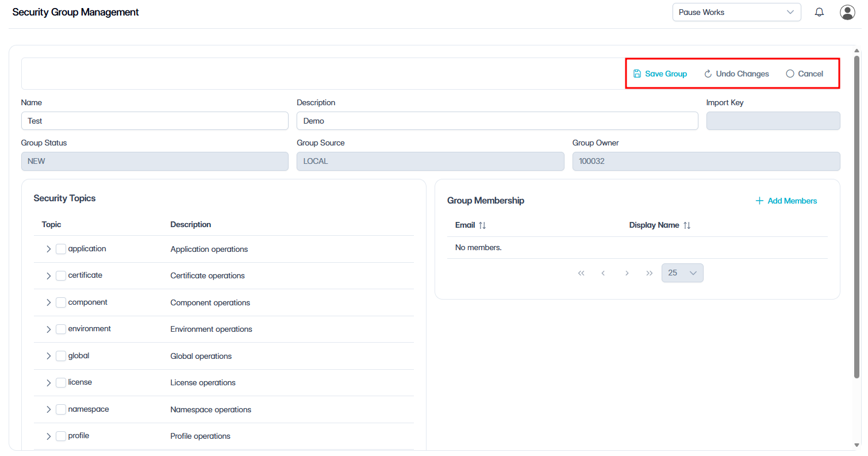The width and height of the screenshot is (868, 456).
Task: Cancel the group editing
Action: coord(805,74)
